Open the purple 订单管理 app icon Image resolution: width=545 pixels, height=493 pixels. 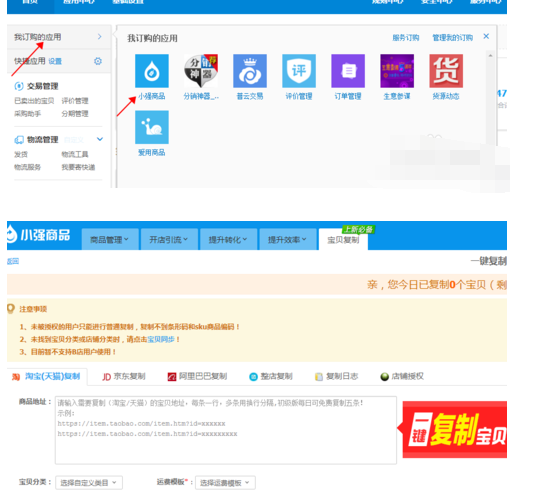348,71
